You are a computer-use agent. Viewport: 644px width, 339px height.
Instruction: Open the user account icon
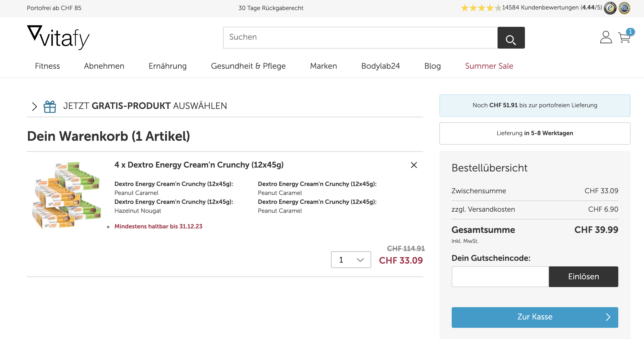[606, 37]
